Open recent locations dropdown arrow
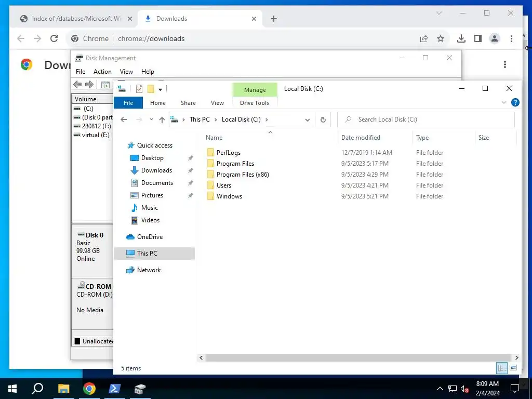The width and height of the screenshot is (532, 399). tap(151, 119)
